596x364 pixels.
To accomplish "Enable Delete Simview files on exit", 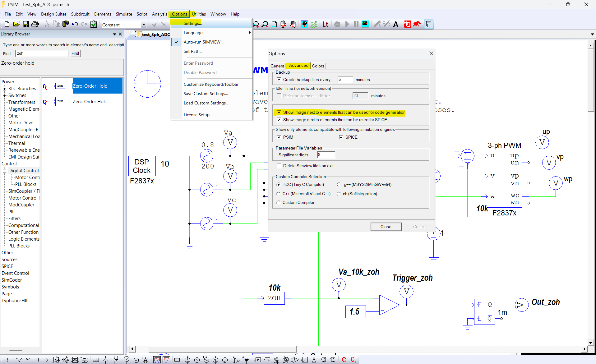I will 279,166.
